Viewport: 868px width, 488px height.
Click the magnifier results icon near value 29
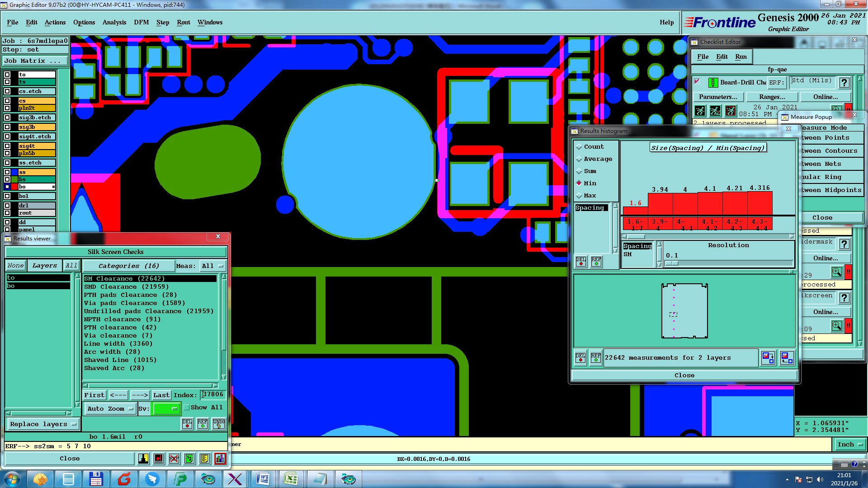click(x=837, y=272)
